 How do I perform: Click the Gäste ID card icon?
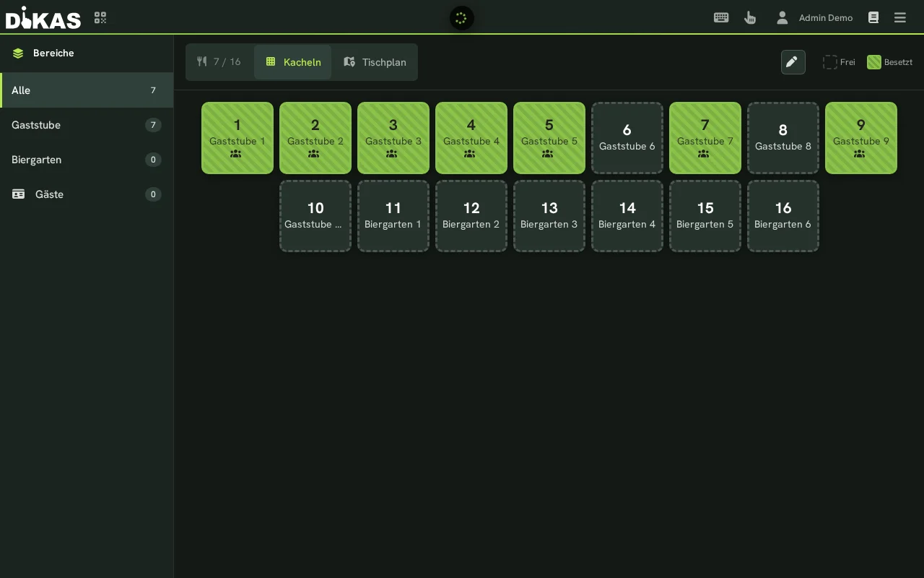tap(19, 194)
